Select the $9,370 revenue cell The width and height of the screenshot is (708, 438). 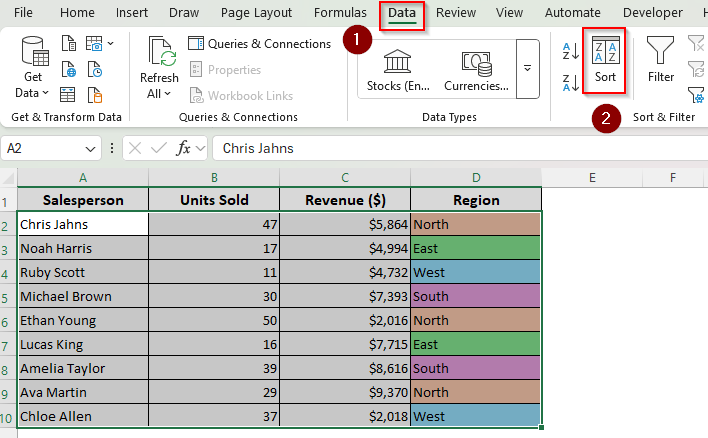[345, 392]
